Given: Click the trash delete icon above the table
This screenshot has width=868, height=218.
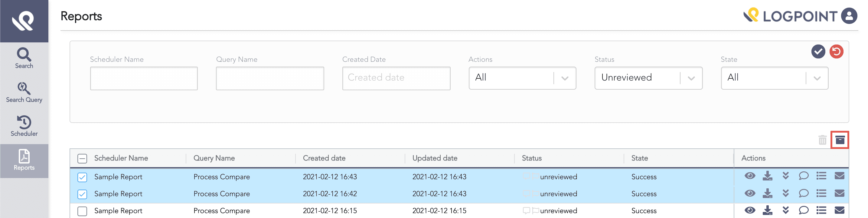Looking at the screenshot, I should [x=822, y=140].
